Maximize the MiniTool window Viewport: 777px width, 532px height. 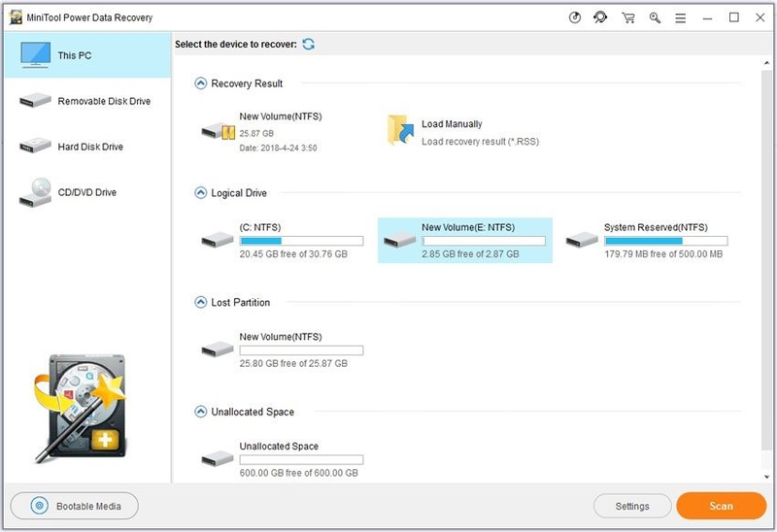click(734, 17)
